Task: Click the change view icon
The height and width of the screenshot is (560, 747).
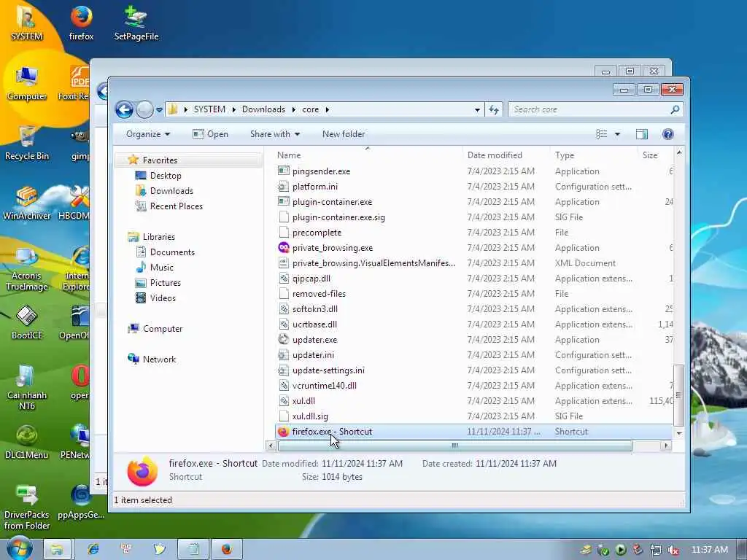Action: 602,134
